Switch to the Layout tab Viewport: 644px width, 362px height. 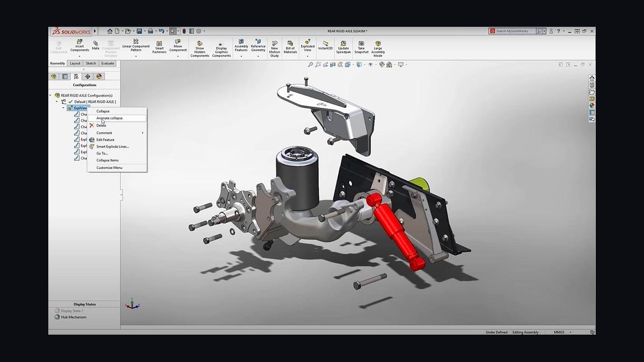click(75, 63)
